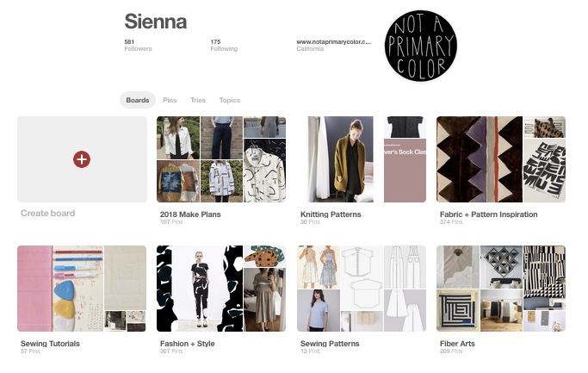Switch to the Topics tab

tap(230, 100)
